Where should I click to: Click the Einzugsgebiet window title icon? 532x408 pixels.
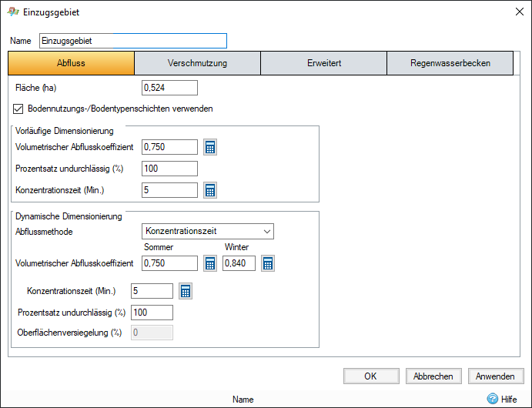pos(13,12)
